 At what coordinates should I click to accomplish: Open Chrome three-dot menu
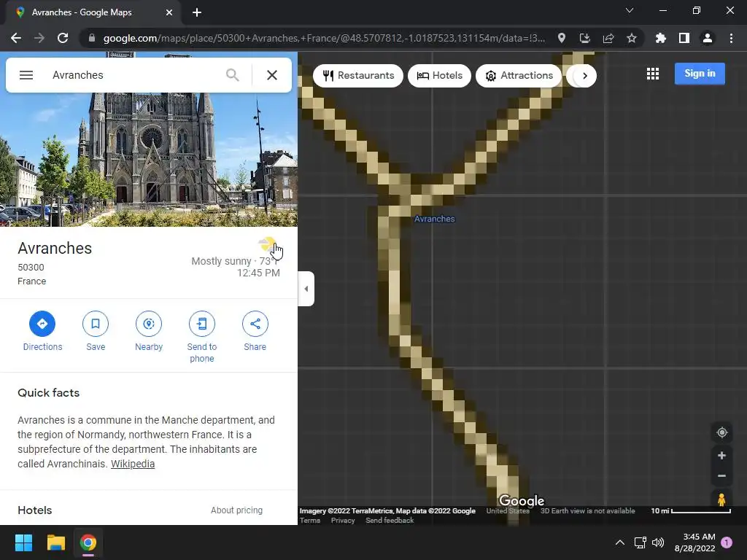coord(731,38)
